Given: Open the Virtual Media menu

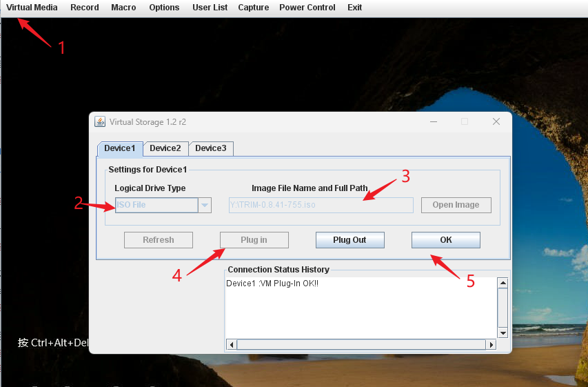Looking at the screenshot, I should tap(32, 8).
